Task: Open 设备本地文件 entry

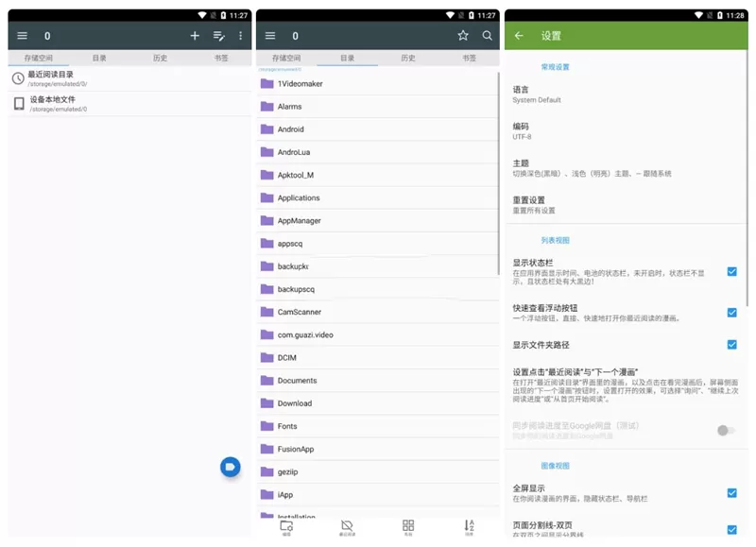Action: click(129, 104)
